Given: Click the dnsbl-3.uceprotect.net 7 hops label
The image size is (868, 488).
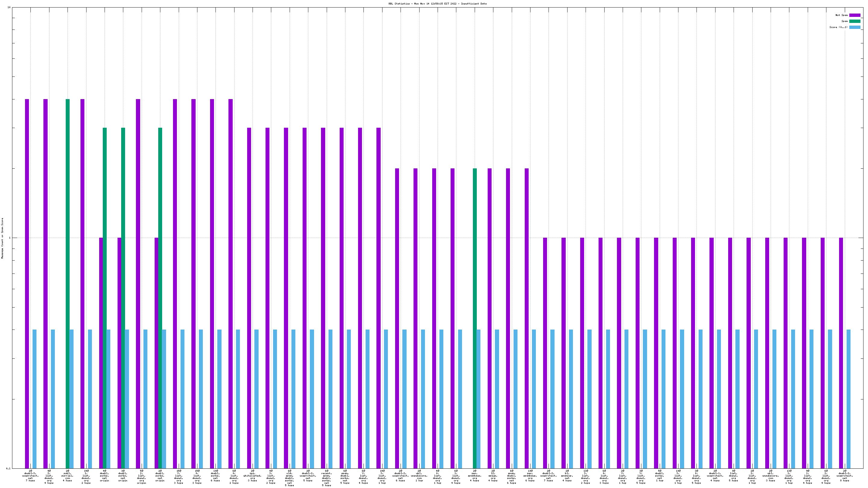Looking at the screenshot, I should 30,476.
